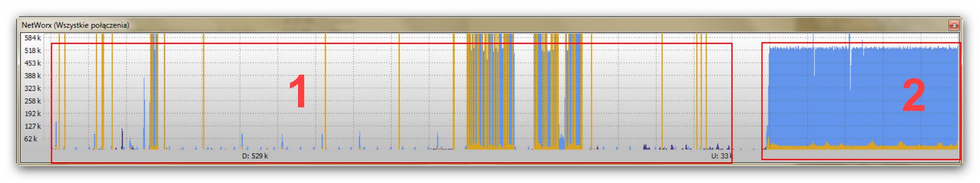Select the 518 k axis label

(x=33, y=51)
